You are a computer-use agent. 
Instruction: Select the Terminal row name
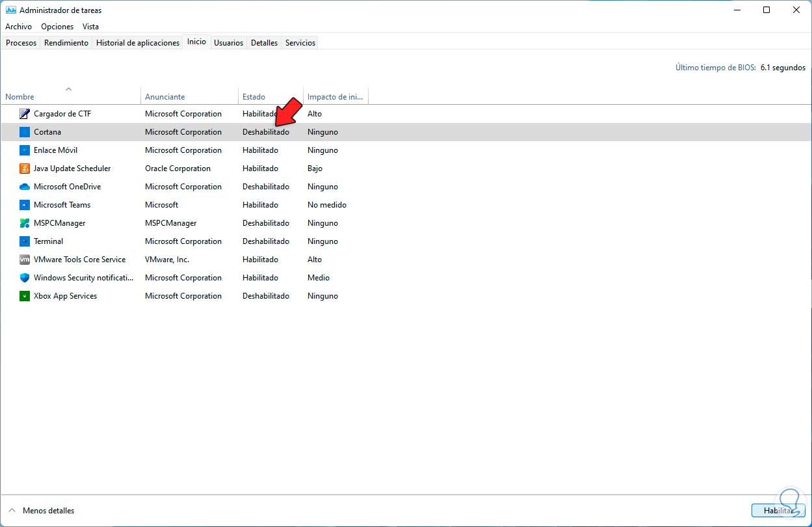(x=48, y=241)
